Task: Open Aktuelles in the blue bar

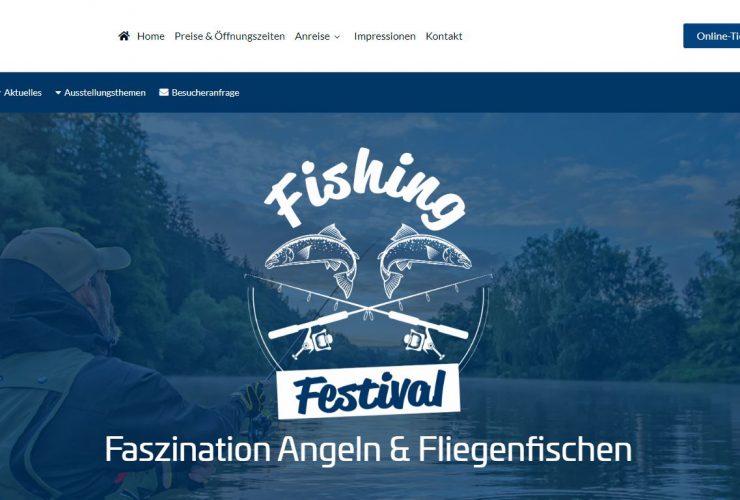Action: click(x=22, y=93)
